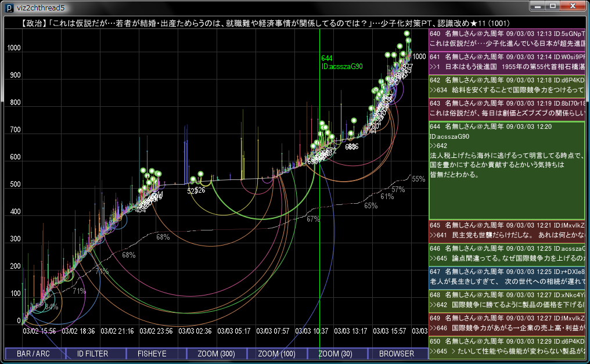Select post 640 in the post list

[x=506, y=39]
